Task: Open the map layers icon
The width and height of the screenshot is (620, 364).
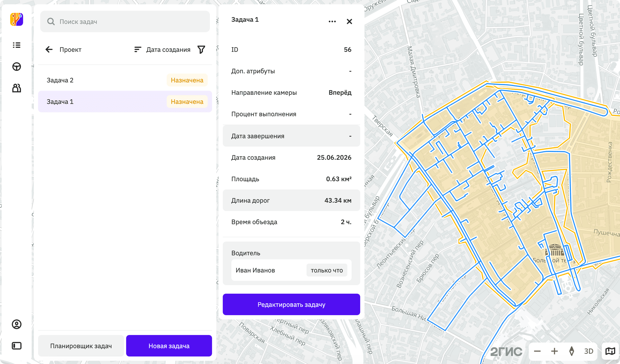Action: coord(610,351)
